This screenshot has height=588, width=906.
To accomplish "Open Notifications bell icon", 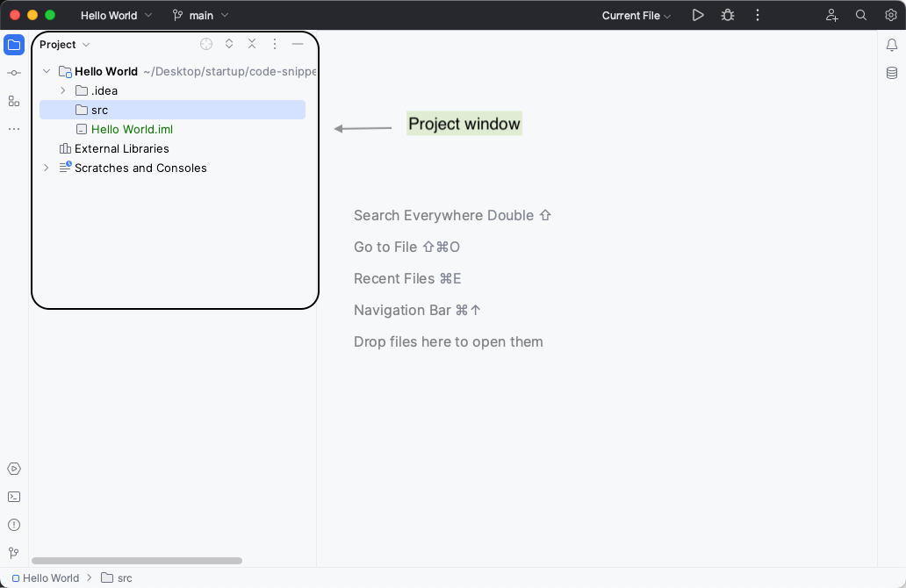I will (x=891, y=45).
